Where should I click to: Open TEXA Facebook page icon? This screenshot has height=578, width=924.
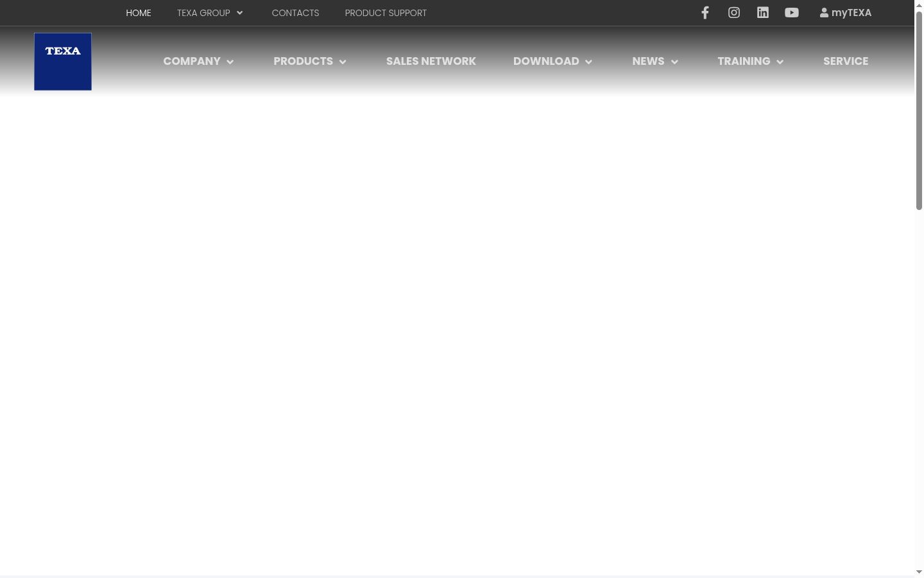(x=705, y=13)
